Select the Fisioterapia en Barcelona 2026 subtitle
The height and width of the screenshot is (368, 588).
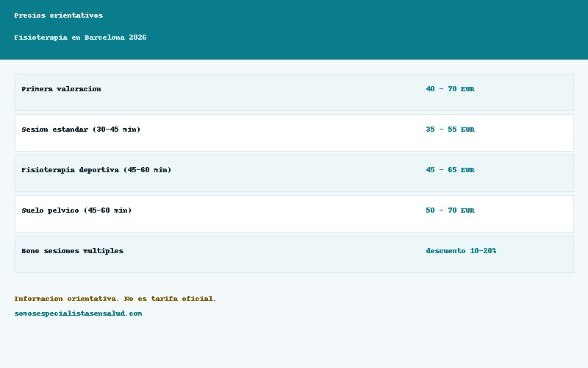80,38
